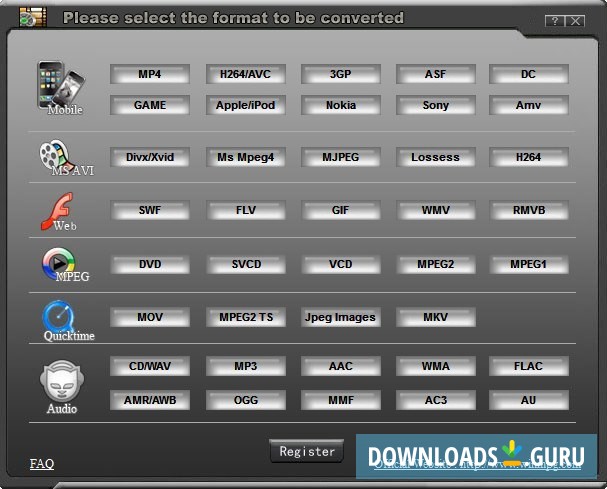Select the FLAC audio format
Screen dimensions: 607x489
pos(529,366)
